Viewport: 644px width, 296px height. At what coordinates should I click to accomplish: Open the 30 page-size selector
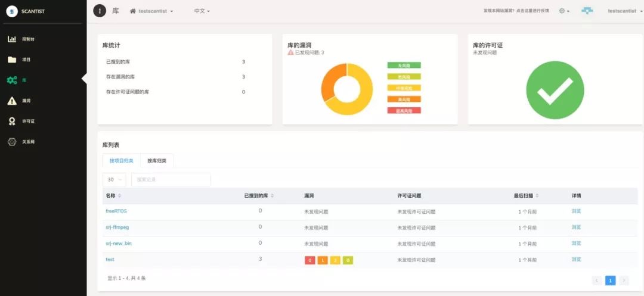pos(114,179)
